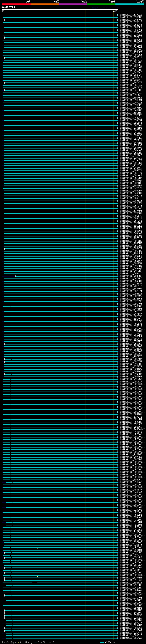Image resolution: width=146 pixels, height=644 pixels.
Task: Click the query end position 416
Action: [115, 11]
